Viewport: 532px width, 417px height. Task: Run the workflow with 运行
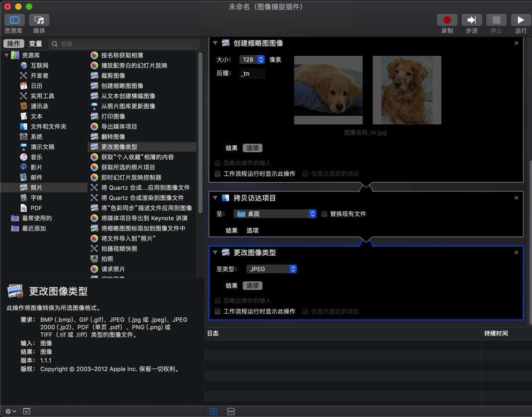tap(521, 20)
